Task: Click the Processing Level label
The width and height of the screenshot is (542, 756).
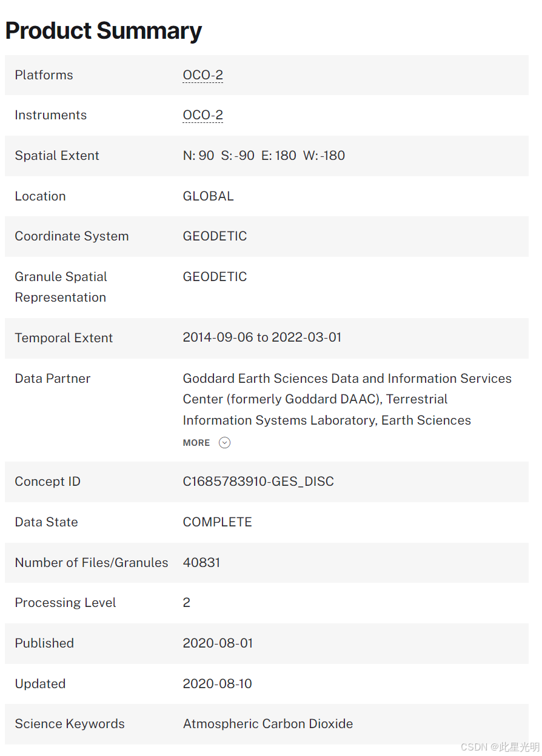Action: (65, 603)
